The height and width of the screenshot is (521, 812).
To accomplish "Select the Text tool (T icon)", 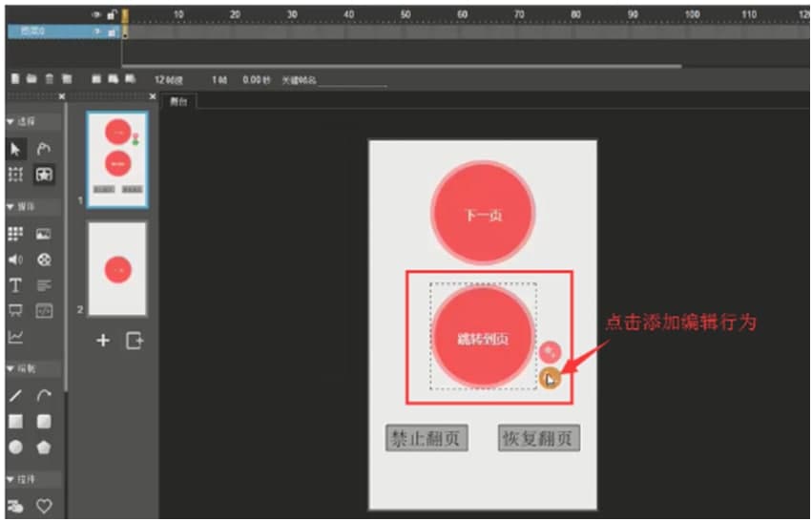I will coord(16,285).
